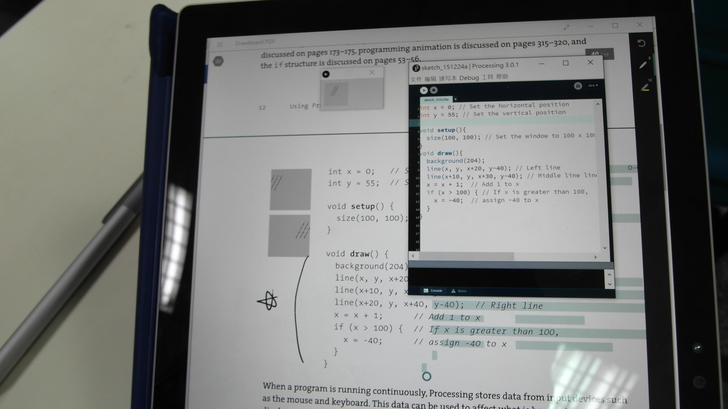Click the '// Left line' code row in editor
This screenshot has width=728, height=409.
tap(493, 168)
